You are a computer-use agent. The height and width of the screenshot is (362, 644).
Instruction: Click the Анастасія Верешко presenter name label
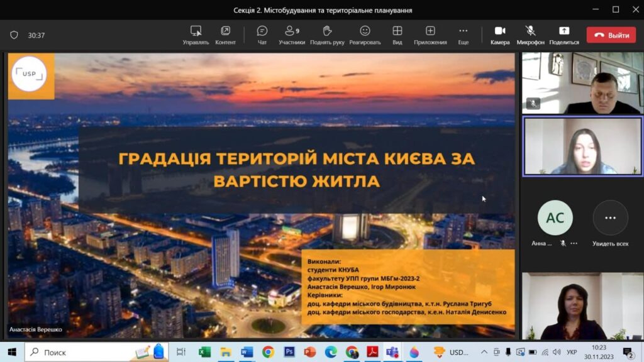point(36,329)
